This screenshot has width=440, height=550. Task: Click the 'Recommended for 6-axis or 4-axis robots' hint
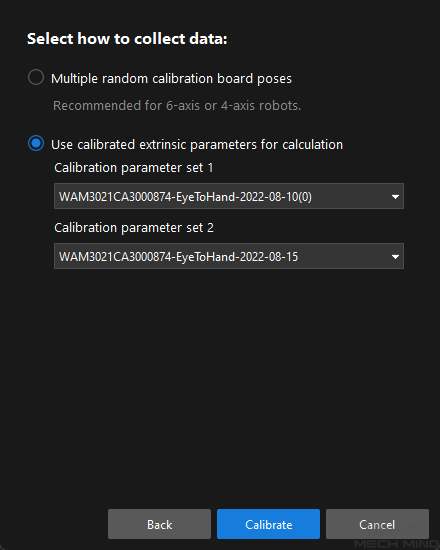click(177, 106)
